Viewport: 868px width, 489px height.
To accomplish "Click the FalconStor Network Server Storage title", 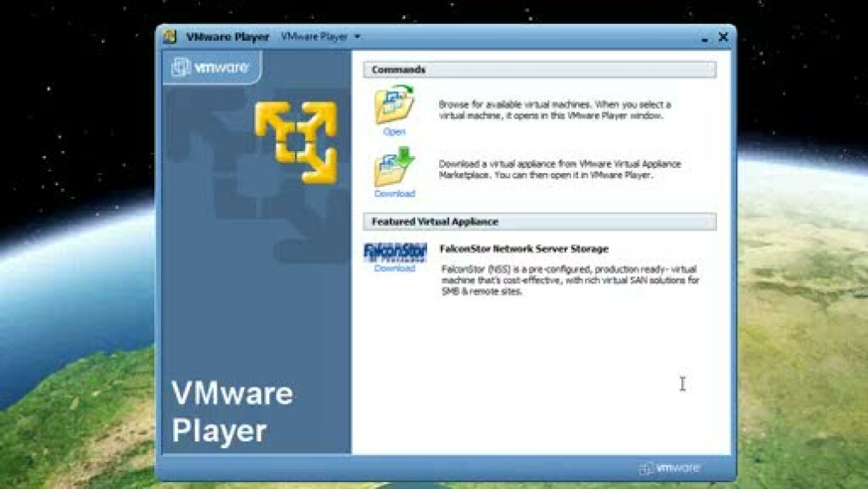I will pos(524,249).
